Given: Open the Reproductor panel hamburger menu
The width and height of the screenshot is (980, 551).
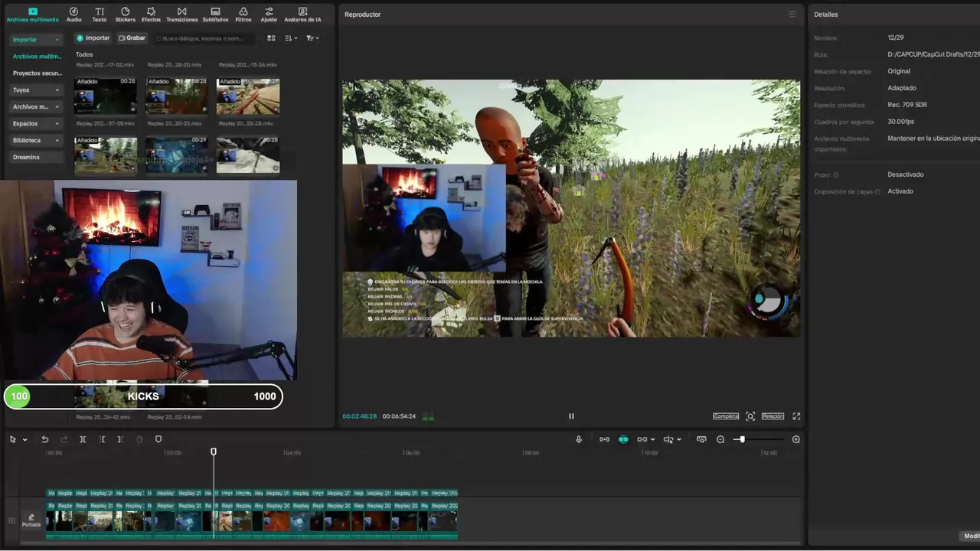Looking at the screenshot, I should click(792, 15).
